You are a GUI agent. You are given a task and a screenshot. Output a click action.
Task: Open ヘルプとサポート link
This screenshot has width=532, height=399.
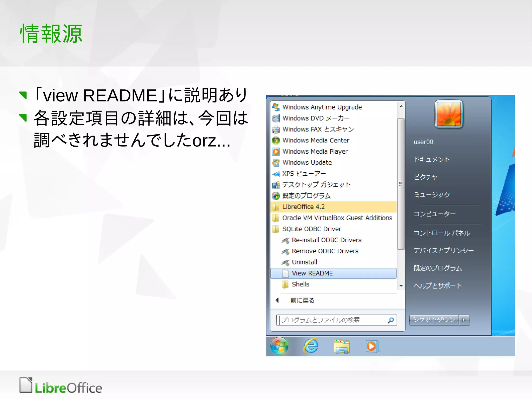tap(438, 286)
